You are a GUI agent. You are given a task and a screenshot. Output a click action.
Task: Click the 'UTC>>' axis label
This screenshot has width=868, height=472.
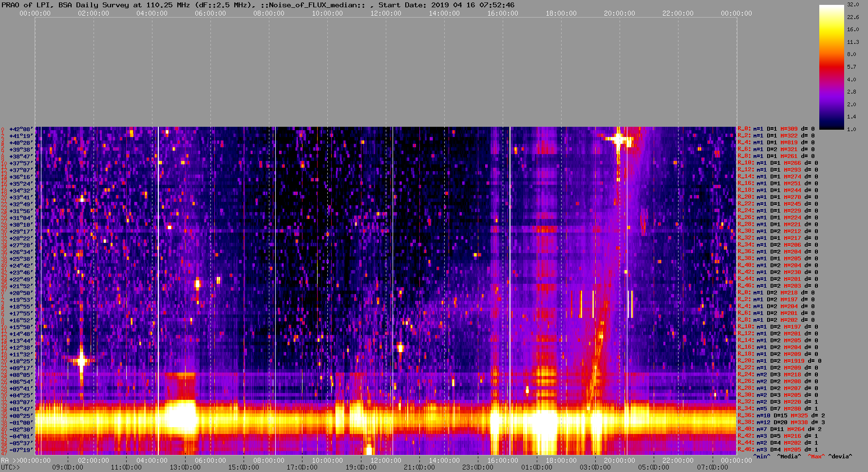click(x=10, y=468)
